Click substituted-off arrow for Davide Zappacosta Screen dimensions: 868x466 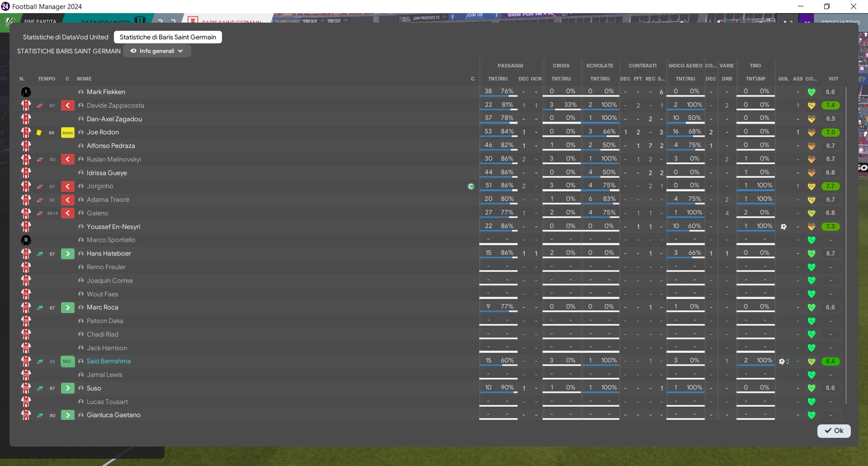pyautogui.click(x=67, y=106)
